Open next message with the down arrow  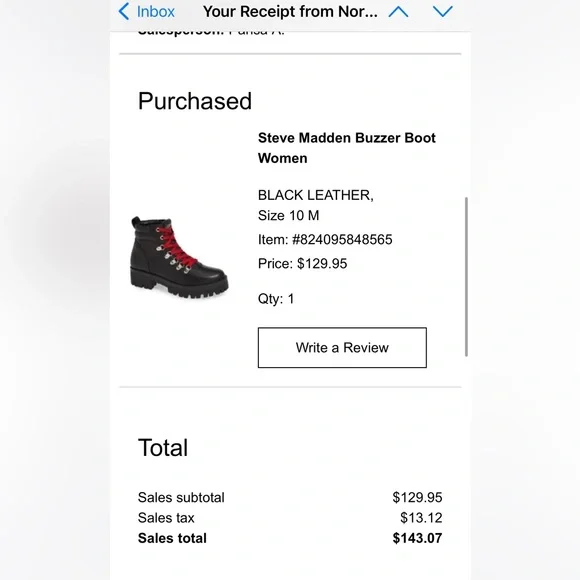point(443,12)
